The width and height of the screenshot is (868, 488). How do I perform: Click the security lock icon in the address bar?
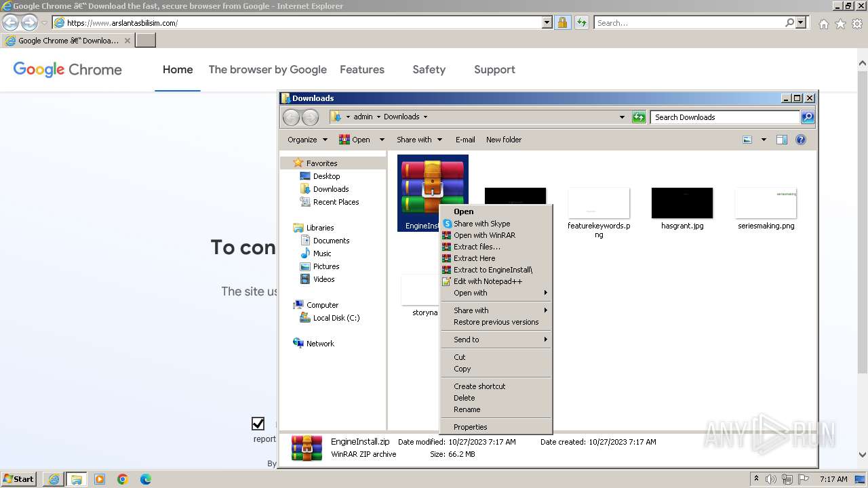(562, 22)
